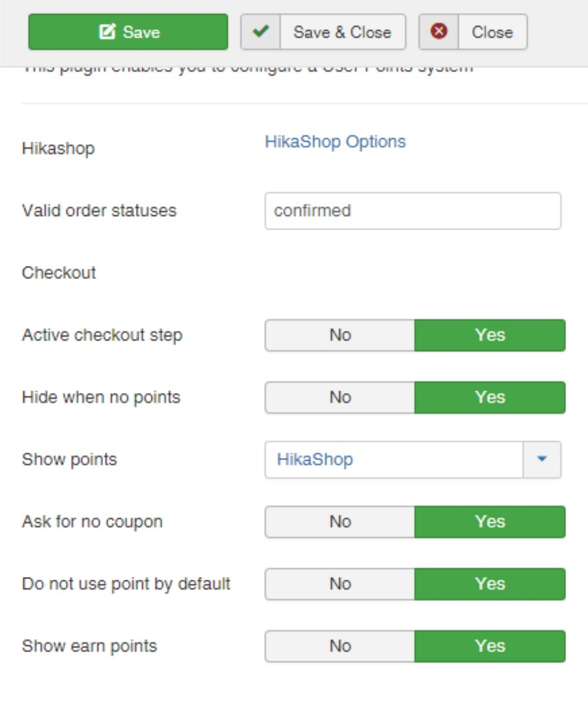Click the Save edit icon
Image resolution: width=588 pixels, height=718 pixels.
(x=106, y=33)
